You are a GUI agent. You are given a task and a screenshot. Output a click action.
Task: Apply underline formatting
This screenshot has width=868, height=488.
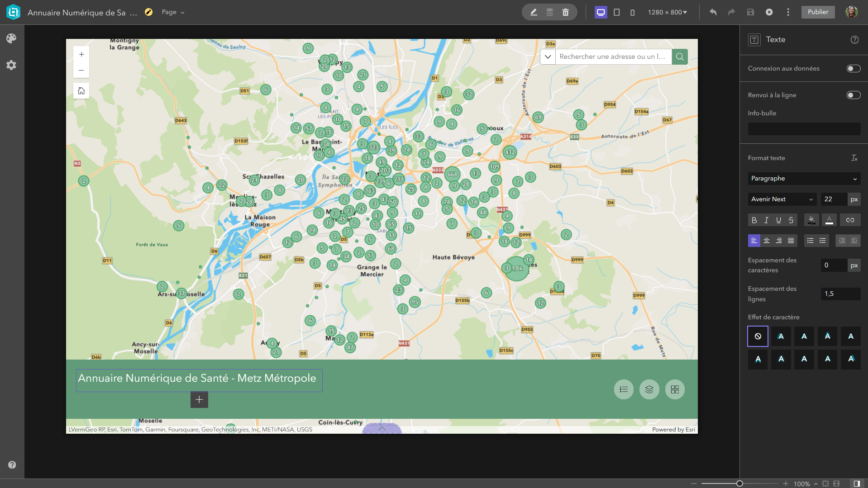(x=778, y=220)
